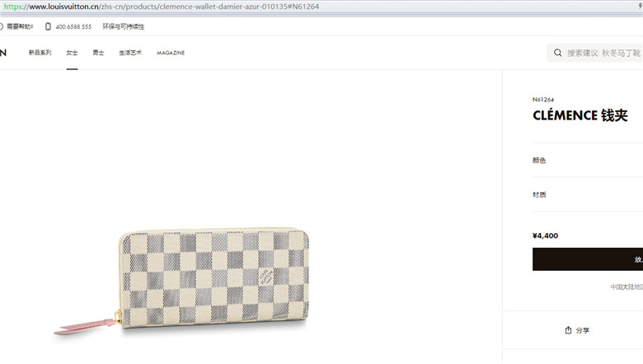This screenshot has width=643, height=364.
Task: Click the search magnifier icon
Action: click(x=558, y=53)
